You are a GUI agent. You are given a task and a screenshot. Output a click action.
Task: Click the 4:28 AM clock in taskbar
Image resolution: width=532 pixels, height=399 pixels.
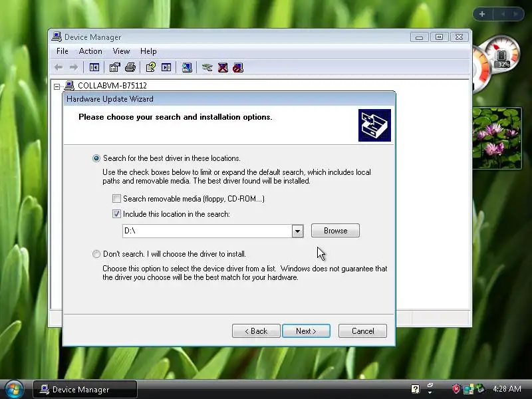507,389
